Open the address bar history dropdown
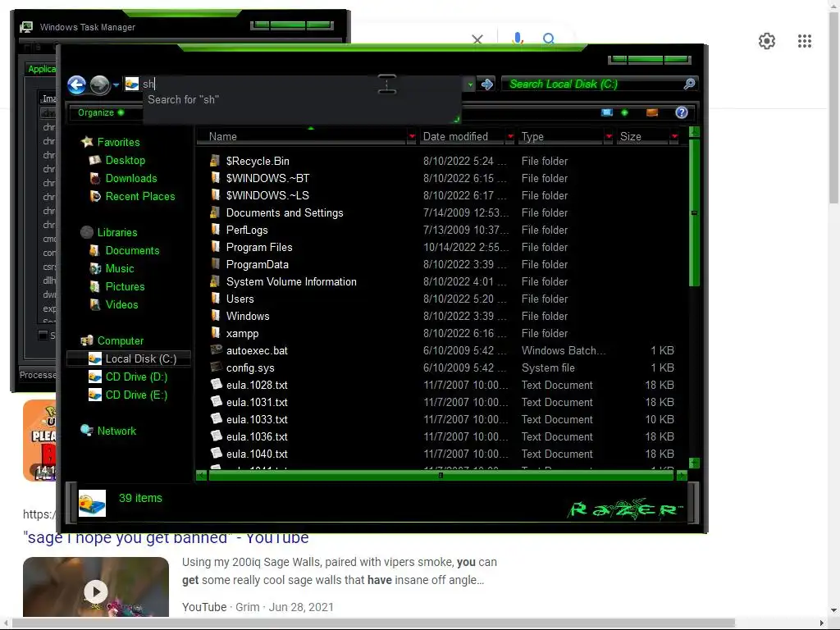840x630 pixels. 470,84
